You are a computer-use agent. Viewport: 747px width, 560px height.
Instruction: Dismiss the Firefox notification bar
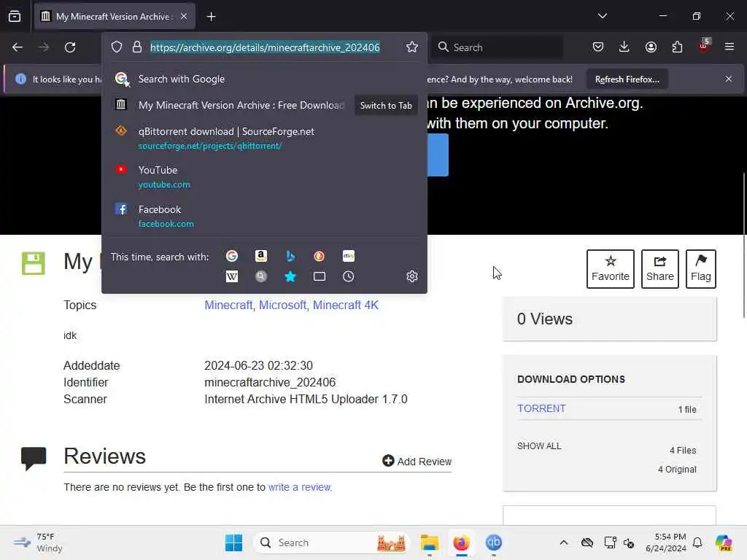pos(729,79)
